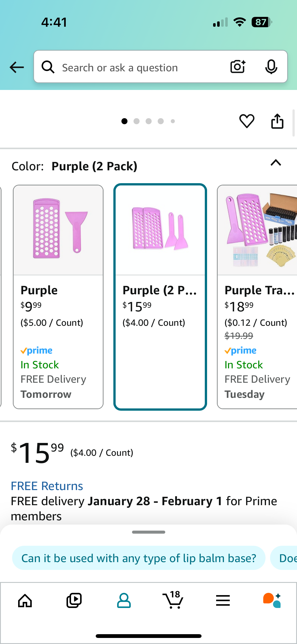
Task: Add item to wish list heart
Action: [x=247, y=121]
